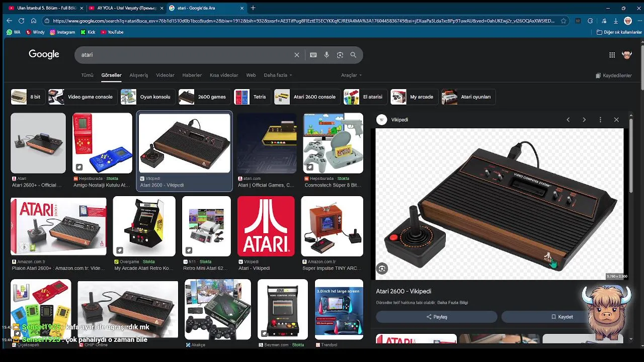Open the browser downloads
The width and height of the screenshot is (644, 362).
(x=616, y=21)
